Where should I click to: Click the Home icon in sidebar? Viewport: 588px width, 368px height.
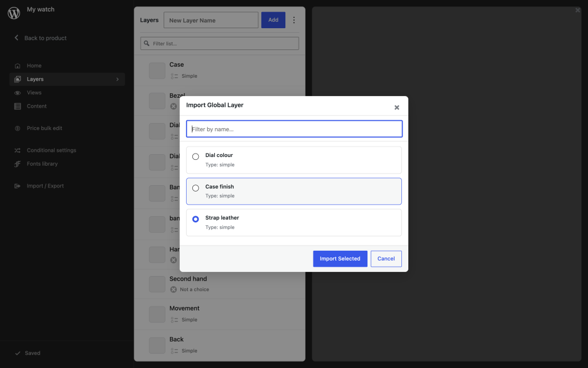(17, 66)
